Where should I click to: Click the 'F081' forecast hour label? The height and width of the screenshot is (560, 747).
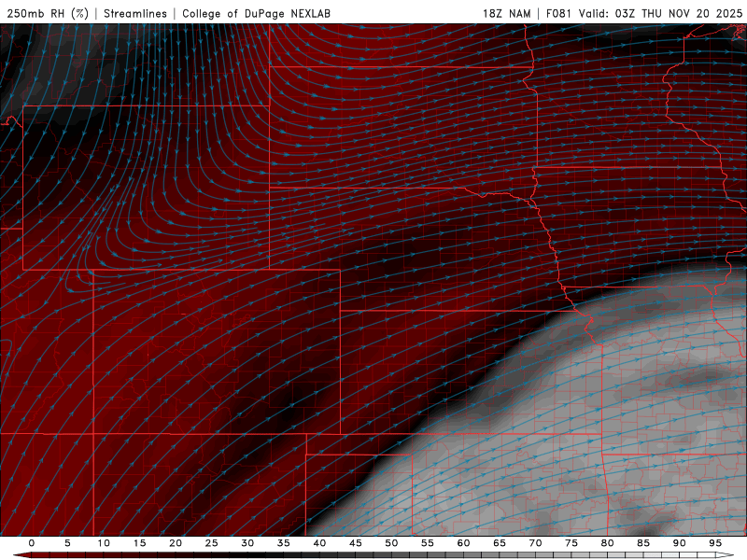click(557, 13)
